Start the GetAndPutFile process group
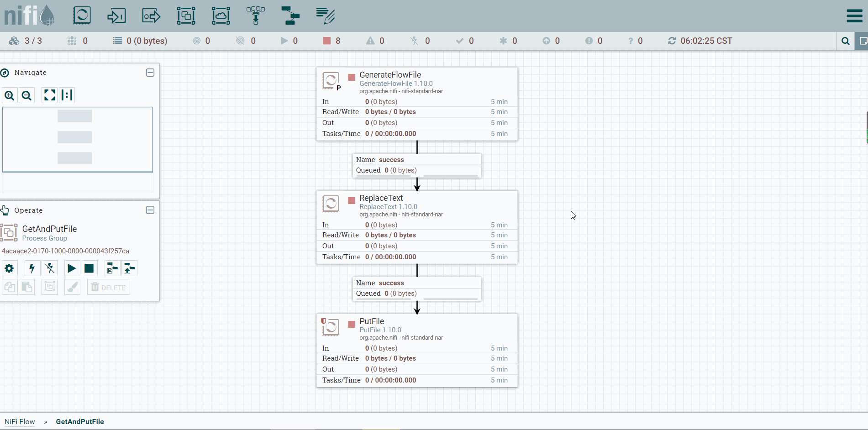Image resolution: width=868 pixels, height=430 pixels. pyautogui.click(x=72, y=268)
